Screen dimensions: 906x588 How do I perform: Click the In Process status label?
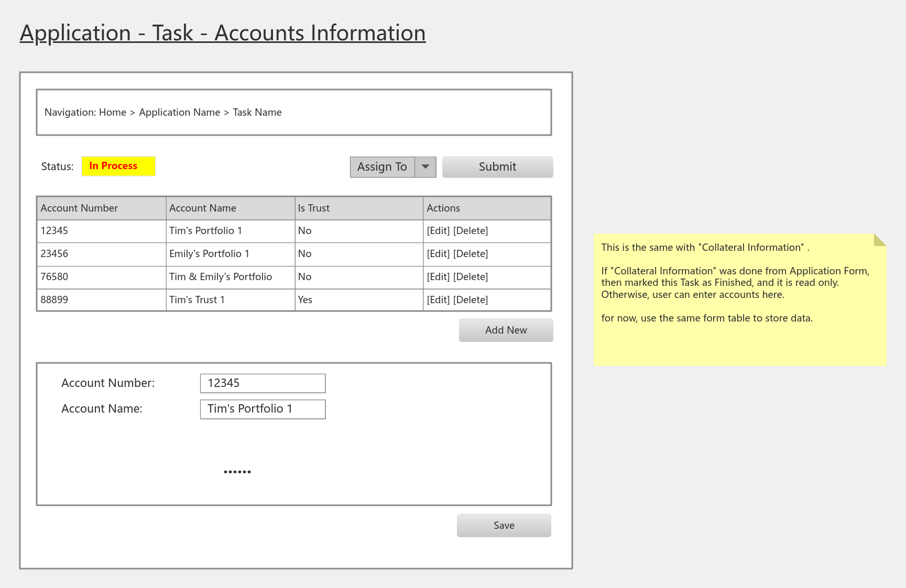click(118, 165)
